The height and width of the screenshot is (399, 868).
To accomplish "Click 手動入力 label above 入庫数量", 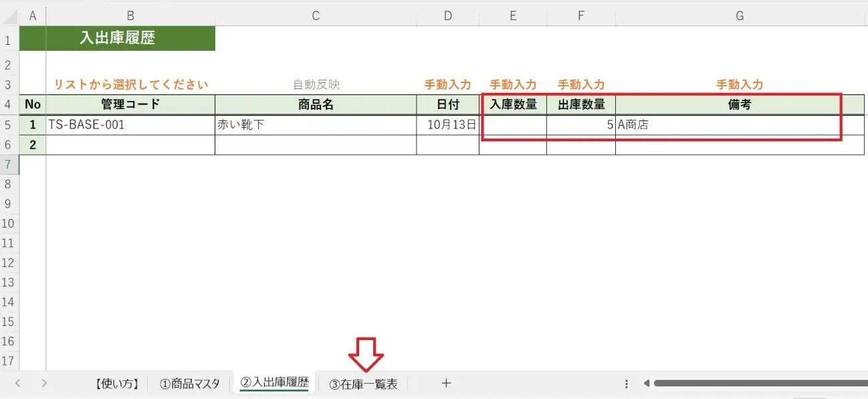I will 513,85.
